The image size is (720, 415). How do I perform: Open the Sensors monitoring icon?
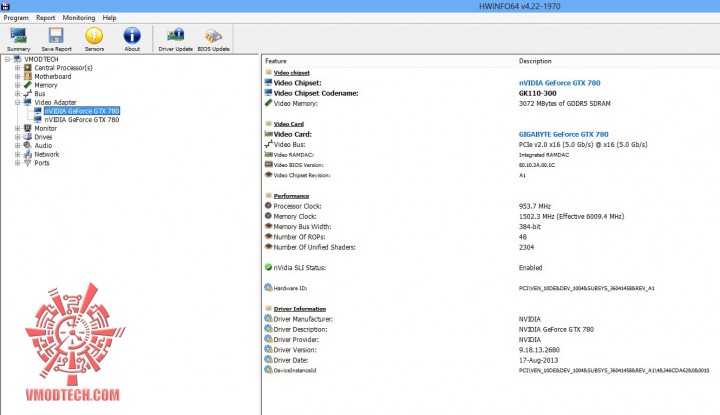[x=94, y=36]
